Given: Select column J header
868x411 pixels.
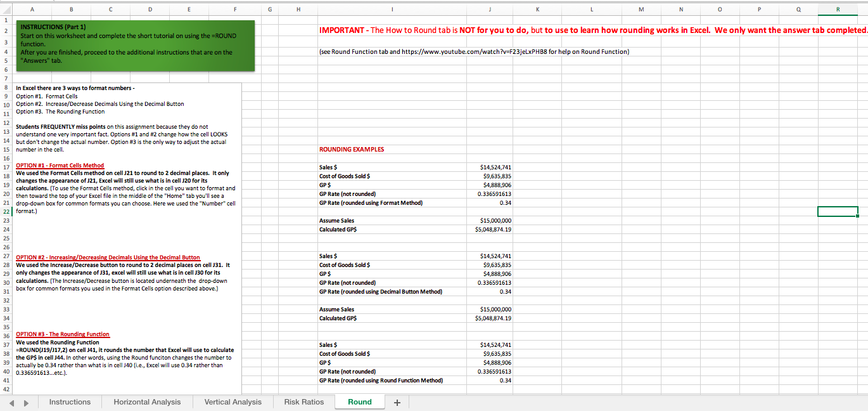Looking at the screenshot, I should pos(489,10).
